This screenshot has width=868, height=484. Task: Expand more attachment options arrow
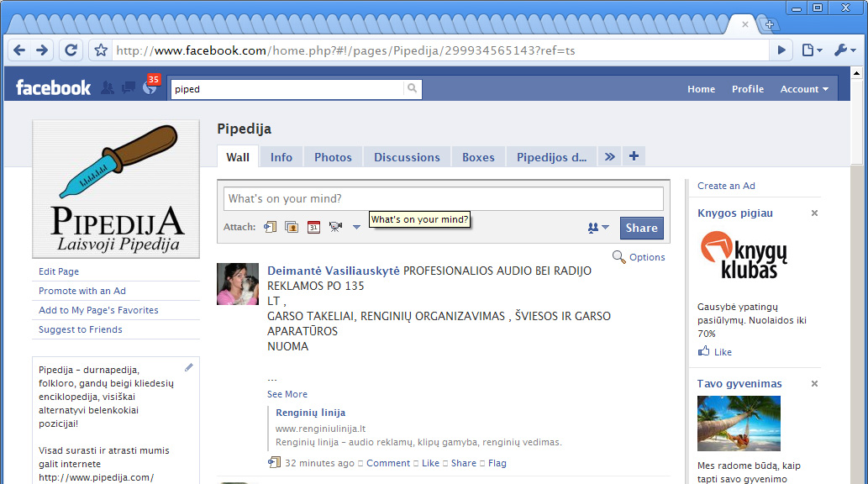pyautogui.click(x=356, y=227)
